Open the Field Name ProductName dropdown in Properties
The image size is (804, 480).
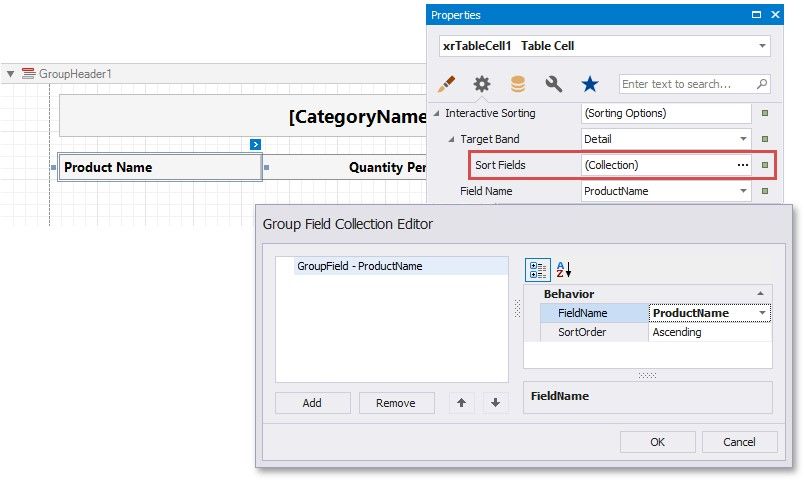click(x=743, y=191)
